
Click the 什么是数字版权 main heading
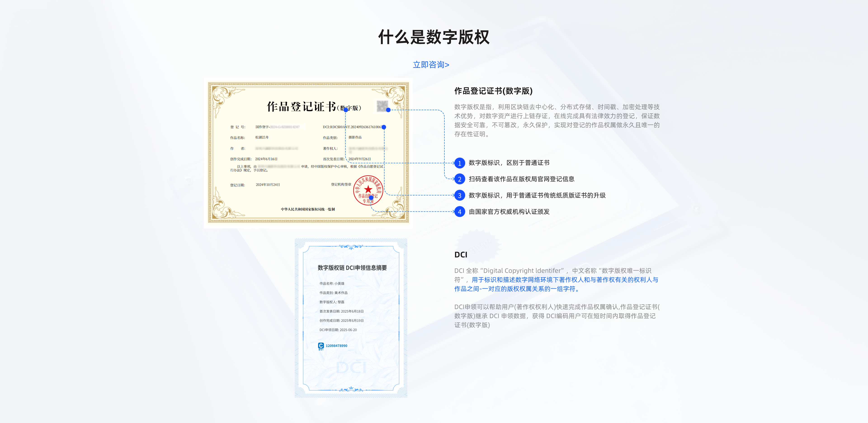click(x=434, y=37)
